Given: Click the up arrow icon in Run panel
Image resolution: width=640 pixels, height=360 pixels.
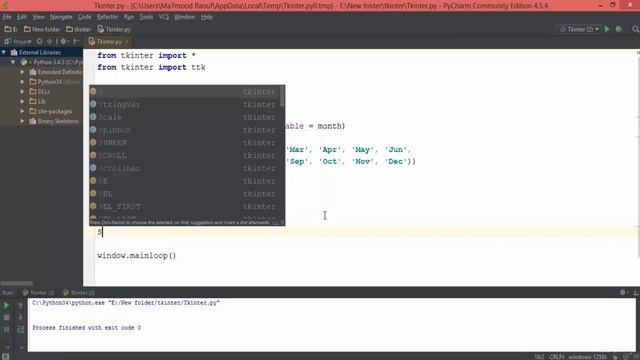Looking at the screenshot, I should pos(20,305).
